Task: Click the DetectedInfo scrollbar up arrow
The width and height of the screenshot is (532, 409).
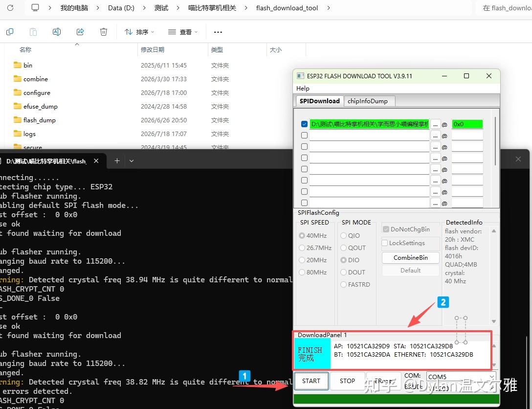Action: 494,231
